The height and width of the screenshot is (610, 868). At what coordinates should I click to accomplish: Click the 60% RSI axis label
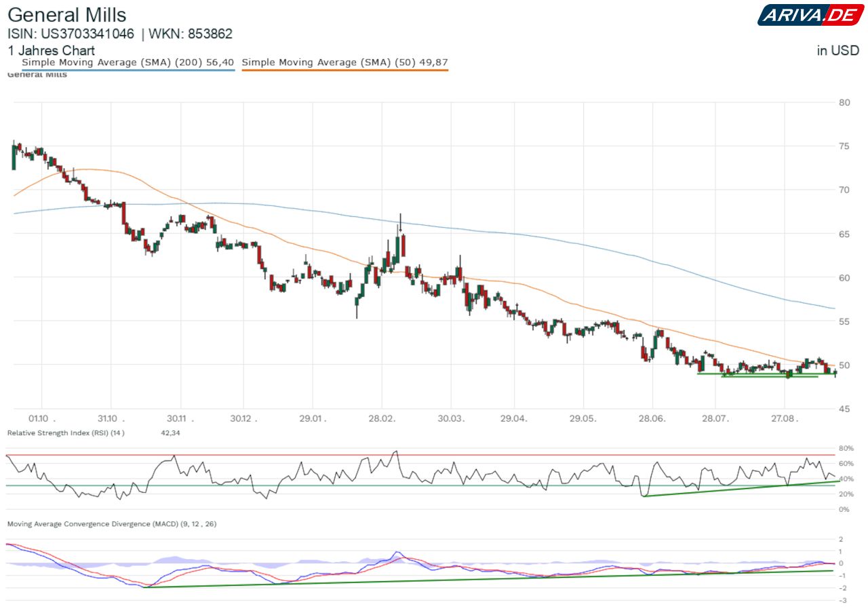coord(848,464)
